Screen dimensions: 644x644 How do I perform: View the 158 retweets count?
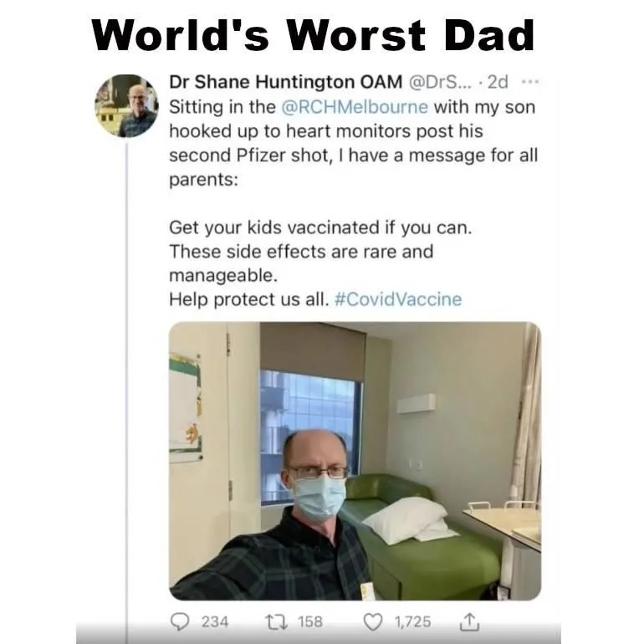click(x=310, y=621)
